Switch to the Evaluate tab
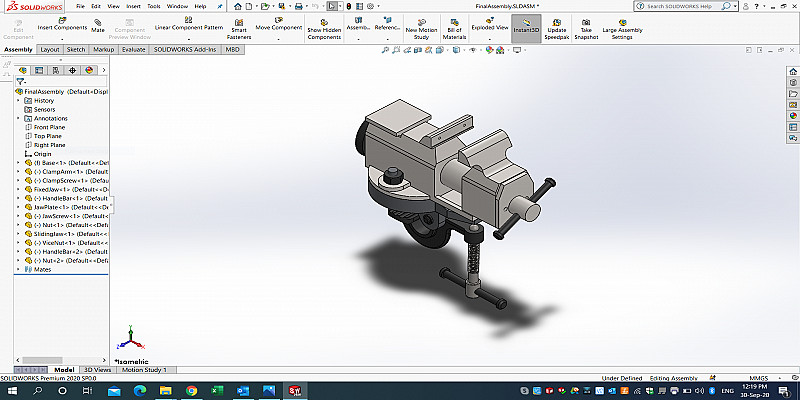 point(133,49)
